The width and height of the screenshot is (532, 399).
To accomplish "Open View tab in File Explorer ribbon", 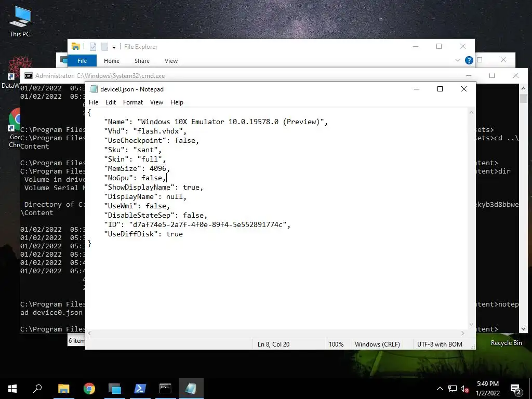I will point(171,61).
